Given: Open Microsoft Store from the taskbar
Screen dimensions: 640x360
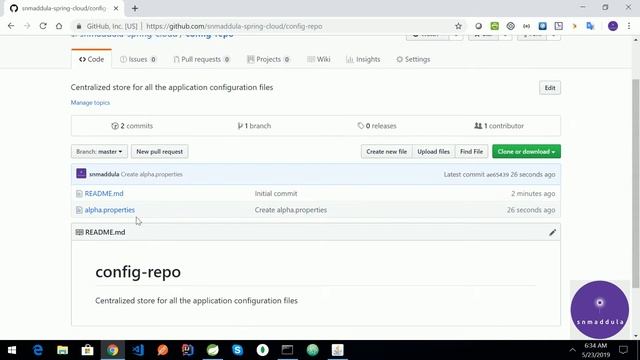Looking at the screenshot, I should 87,350.
